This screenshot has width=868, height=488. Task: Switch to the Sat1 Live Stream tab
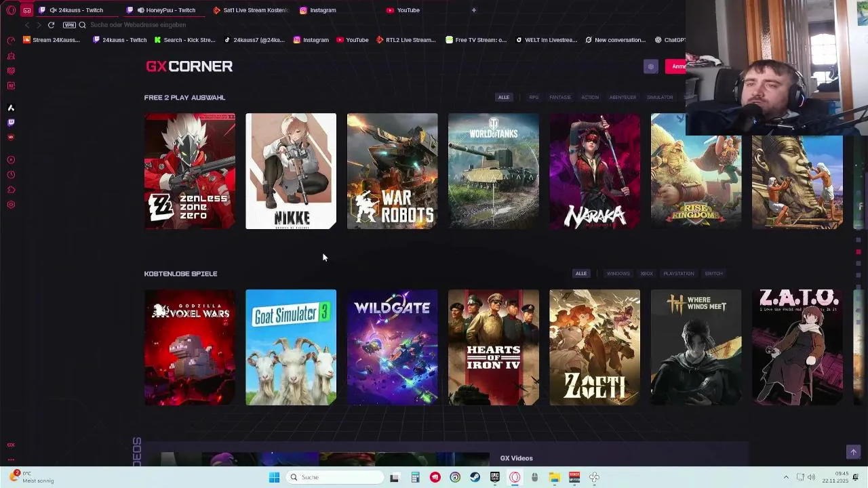[251, 10]
